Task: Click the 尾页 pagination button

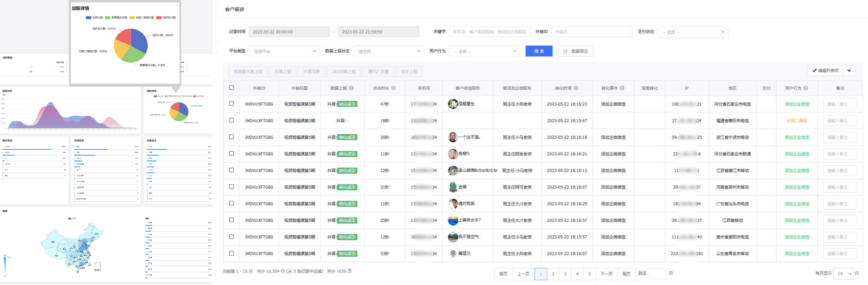Action: pyautogui.click(x=626, y=274)
